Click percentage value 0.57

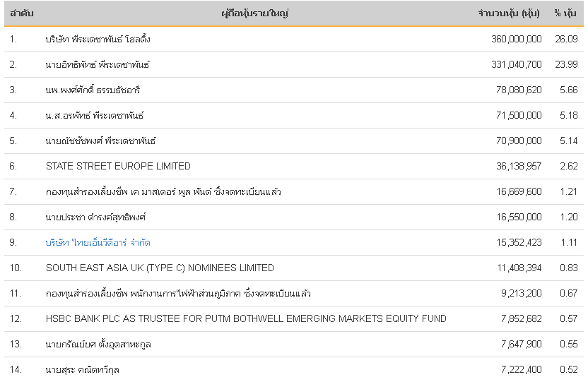(568, 318)
